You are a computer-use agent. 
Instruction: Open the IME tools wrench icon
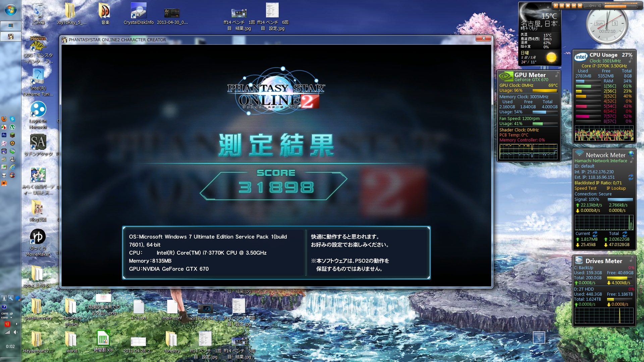coord(11,298)
